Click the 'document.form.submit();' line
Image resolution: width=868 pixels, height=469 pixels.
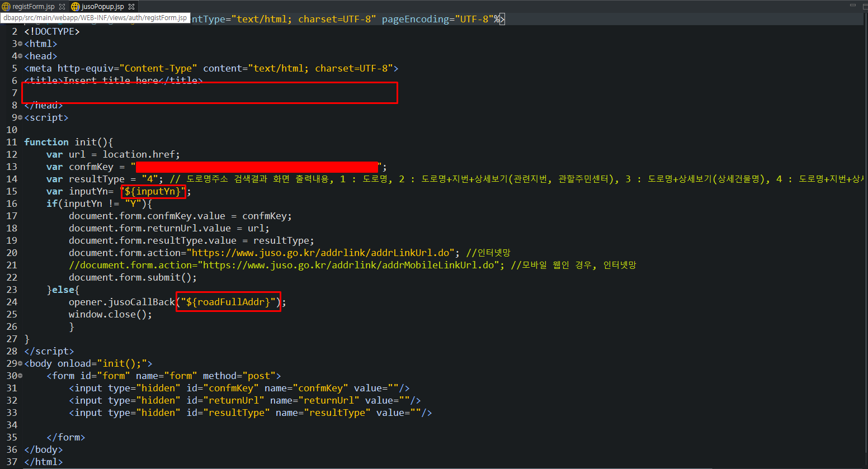point(133,277)
